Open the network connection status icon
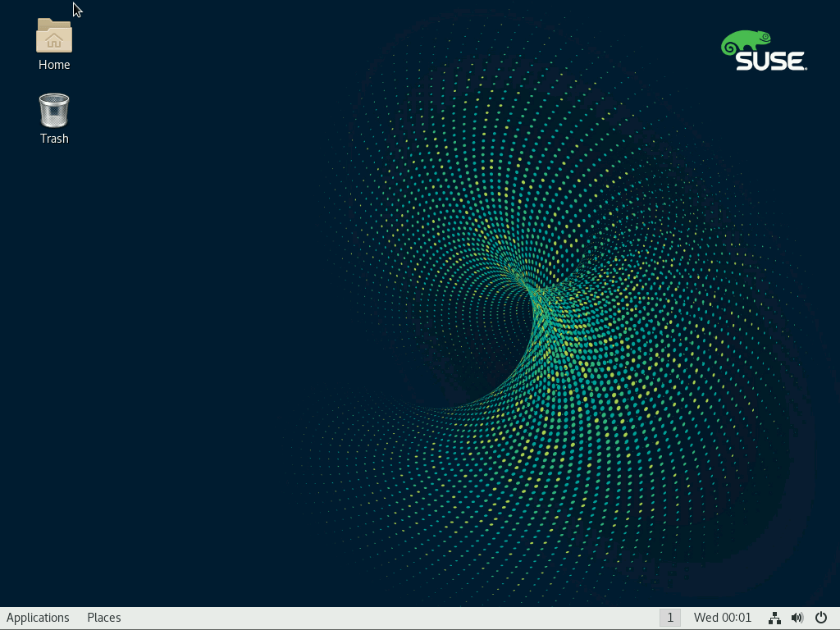The image size is (840, 630). 774,618
